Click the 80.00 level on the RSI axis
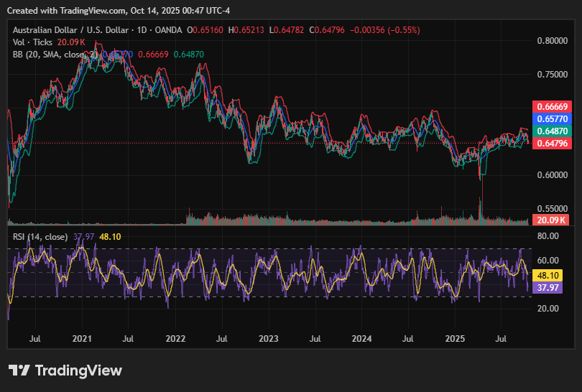 548,236
